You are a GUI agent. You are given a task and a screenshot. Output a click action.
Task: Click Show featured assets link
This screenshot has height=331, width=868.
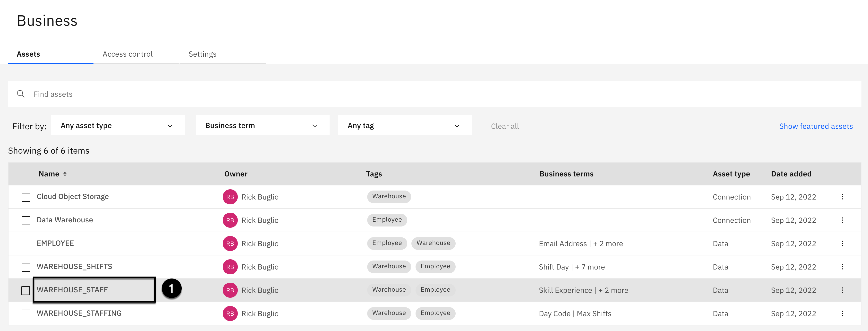[x=816, y=126]
